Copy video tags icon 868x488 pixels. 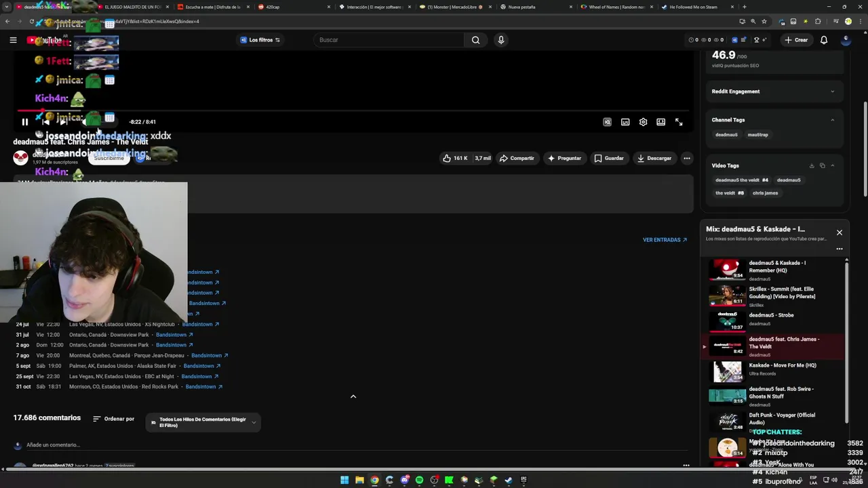[822, 165]
